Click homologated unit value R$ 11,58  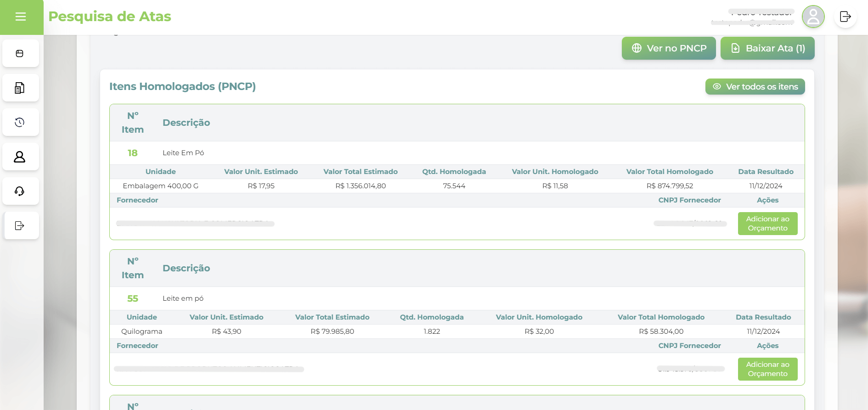click(555, 186)
